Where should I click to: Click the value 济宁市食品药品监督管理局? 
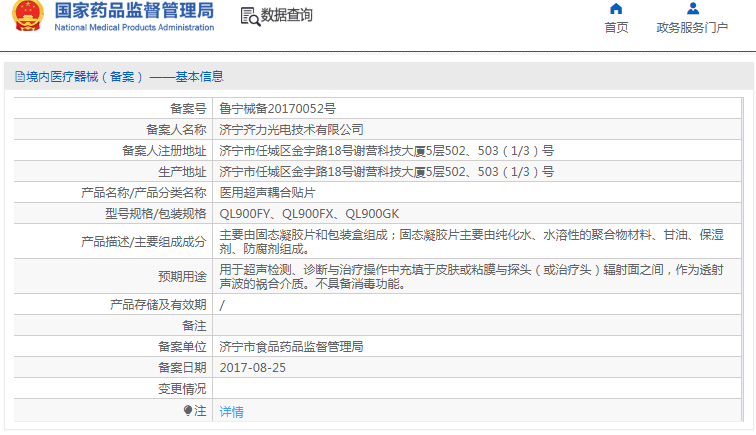coord(291,347)
